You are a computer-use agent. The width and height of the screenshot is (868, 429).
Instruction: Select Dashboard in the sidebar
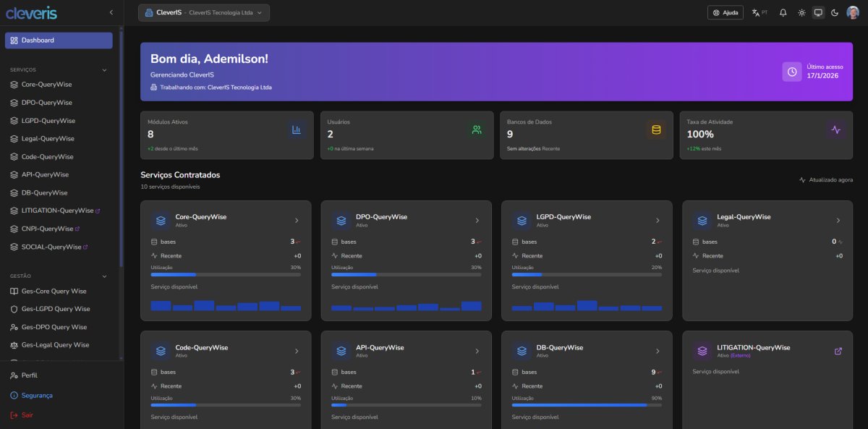pyautogui.click(x=59, y=41)
